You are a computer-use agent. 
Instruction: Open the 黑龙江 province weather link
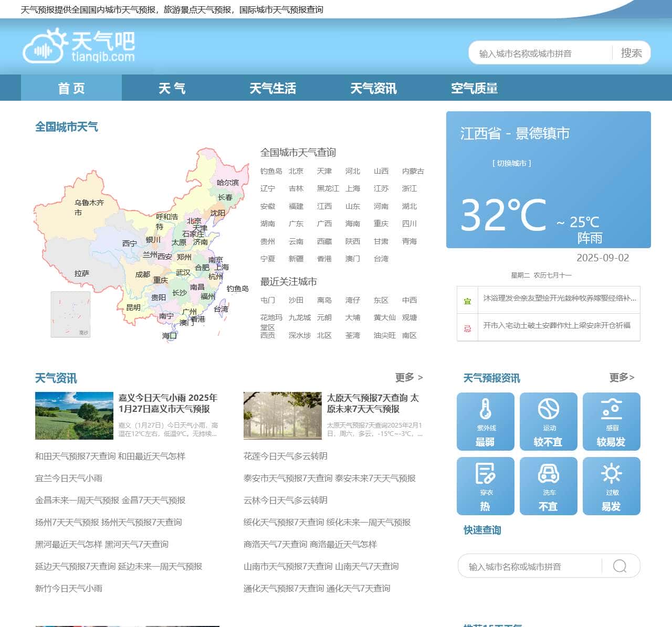(x=328, y=188)
